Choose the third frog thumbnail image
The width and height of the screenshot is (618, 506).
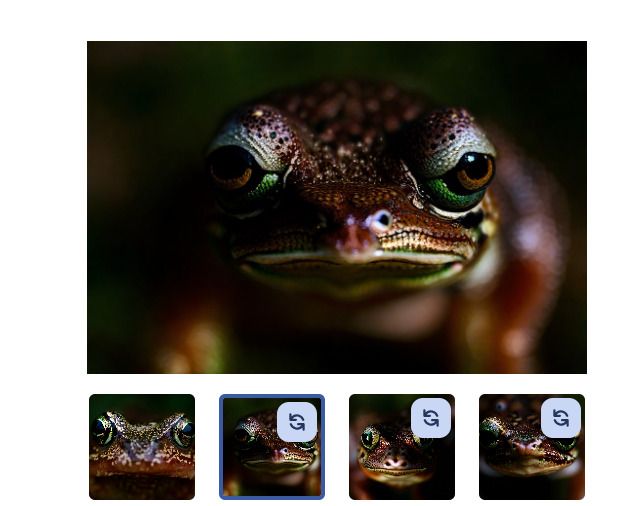402,447
